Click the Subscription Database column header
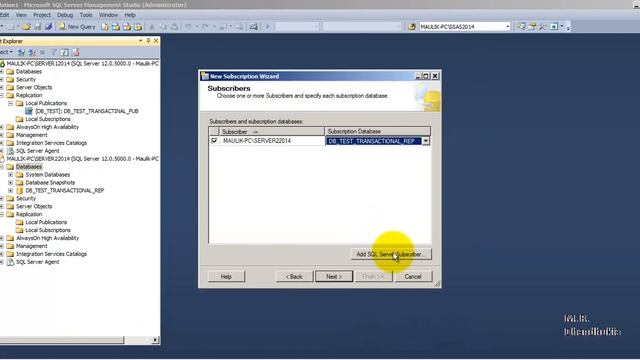The image size is (640, 360). tap(378, 131)
